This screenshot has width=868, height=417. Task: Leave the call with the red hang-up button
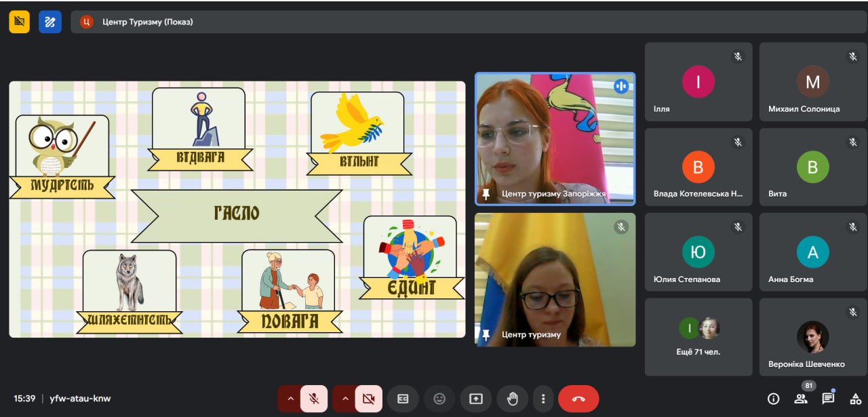click(x=578, y=399)
